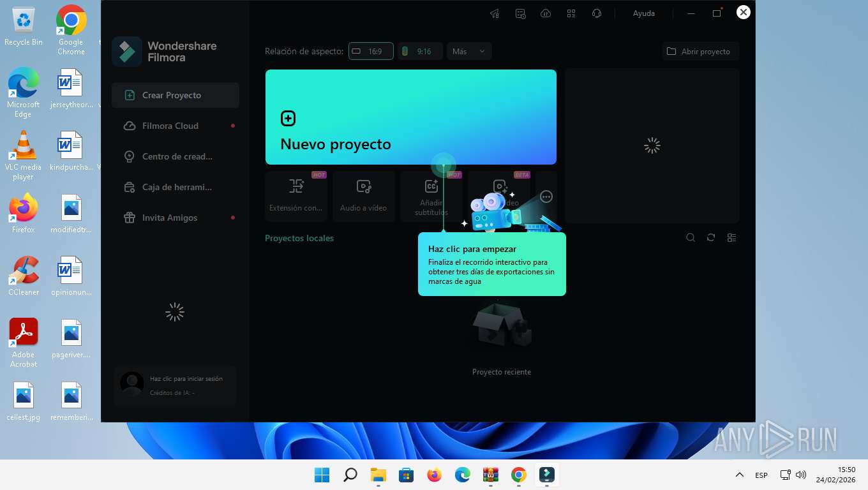Viewport: 868px width, 490px height.
Task: Open the Firefox desktop shortcut
Action: (24, 213)
